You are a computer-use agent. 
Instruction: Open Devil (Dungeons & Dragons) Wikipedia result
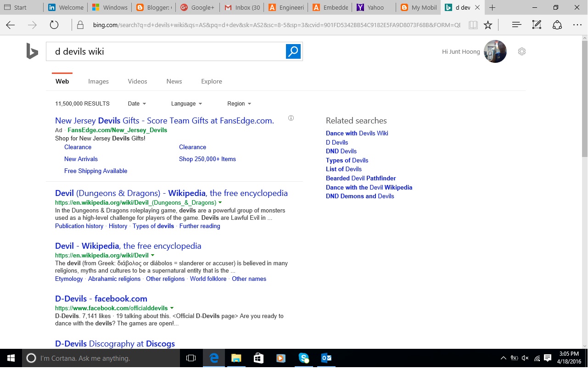point(171,193)
